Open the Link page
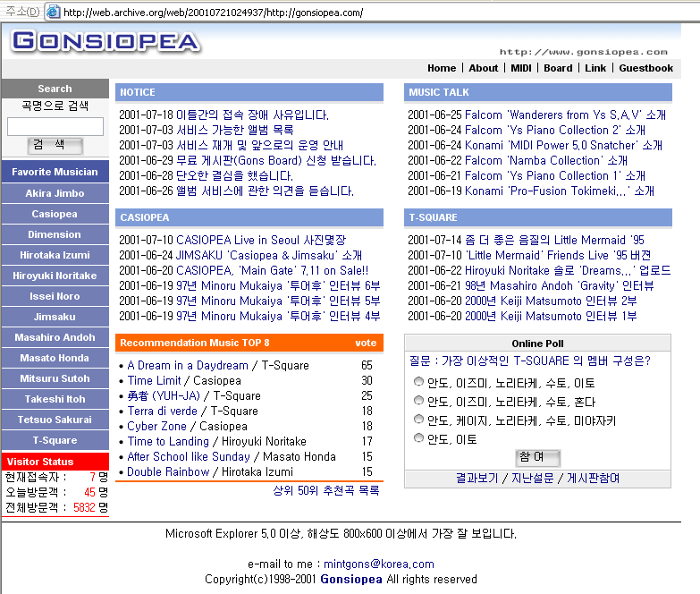This screenshot has width=700, height=594. pyautogui.click(x=595, y=68)
